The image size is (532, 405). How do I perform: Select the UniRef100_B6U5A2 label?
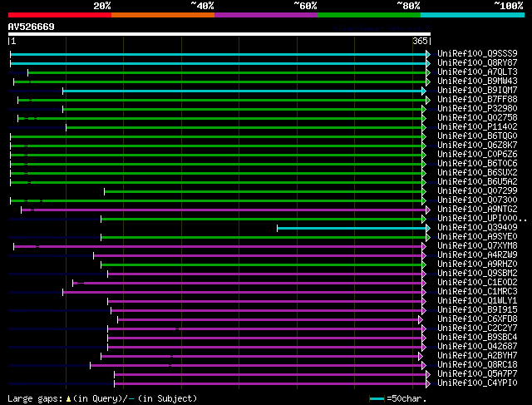477,181
